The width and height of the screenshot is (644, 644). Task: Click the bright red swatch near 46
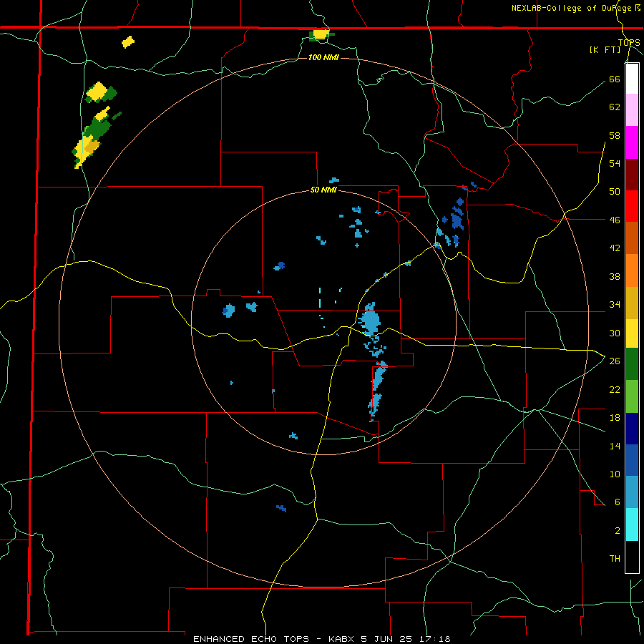click(x=632, y=206)
